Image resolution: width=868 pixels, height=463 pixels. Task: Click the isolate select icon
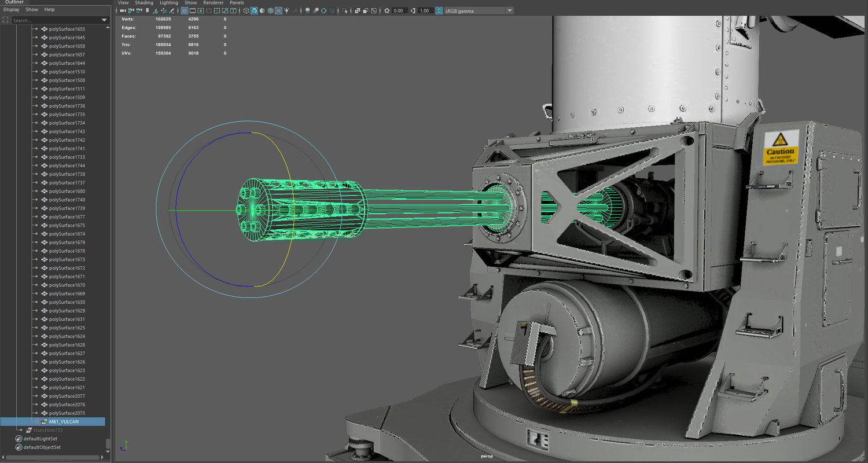(x=344, y=10)
